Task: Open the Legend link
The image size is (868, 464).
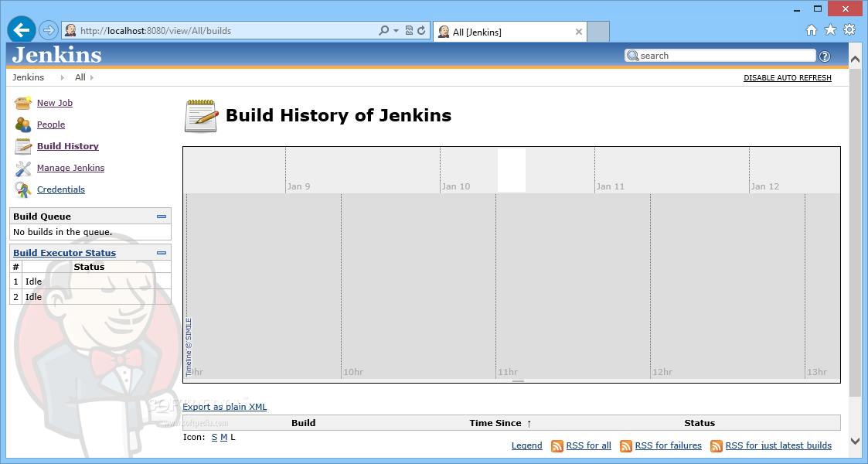Action: pos(527,445)
